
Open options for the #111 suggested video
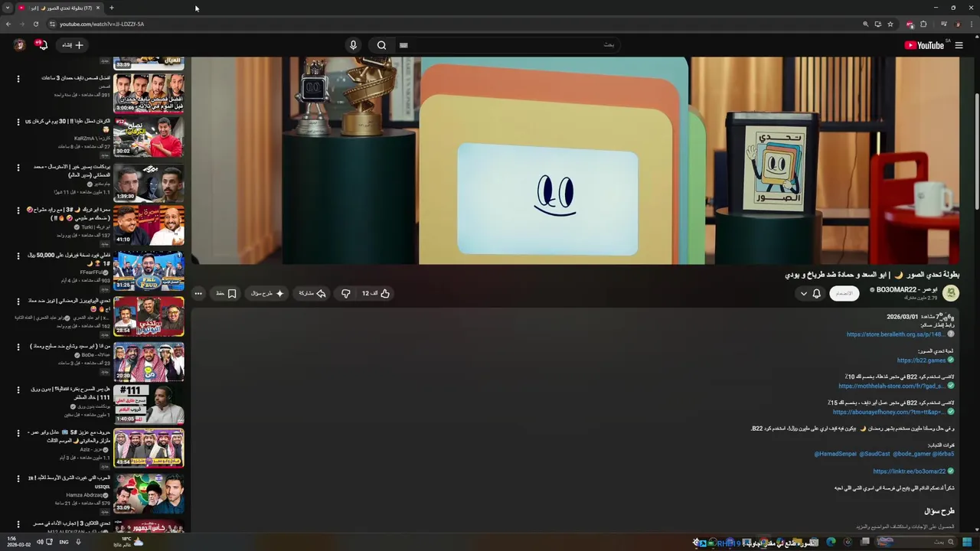[x=18, y=390]
